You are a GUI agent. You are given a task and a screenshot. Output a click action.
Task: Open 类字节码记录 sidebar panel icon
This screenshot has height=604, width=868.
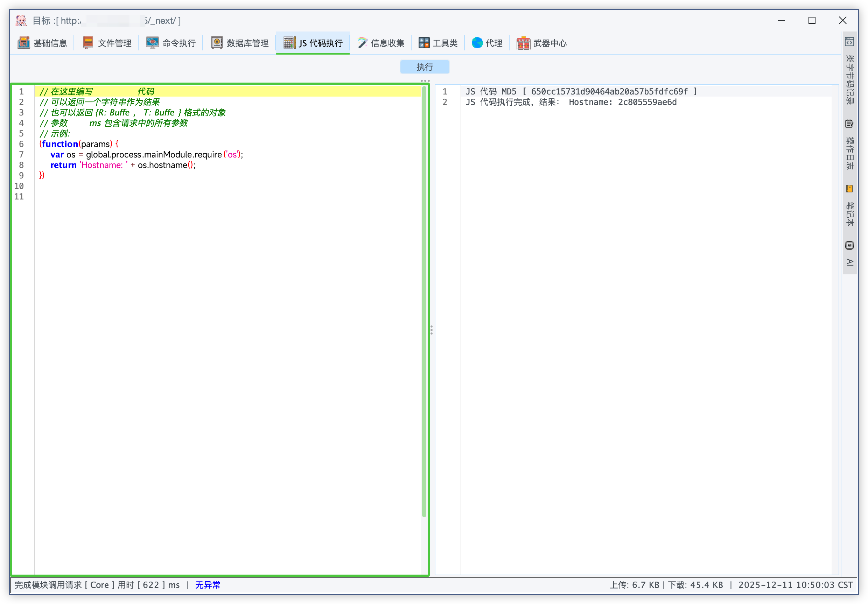coord(849,42)
